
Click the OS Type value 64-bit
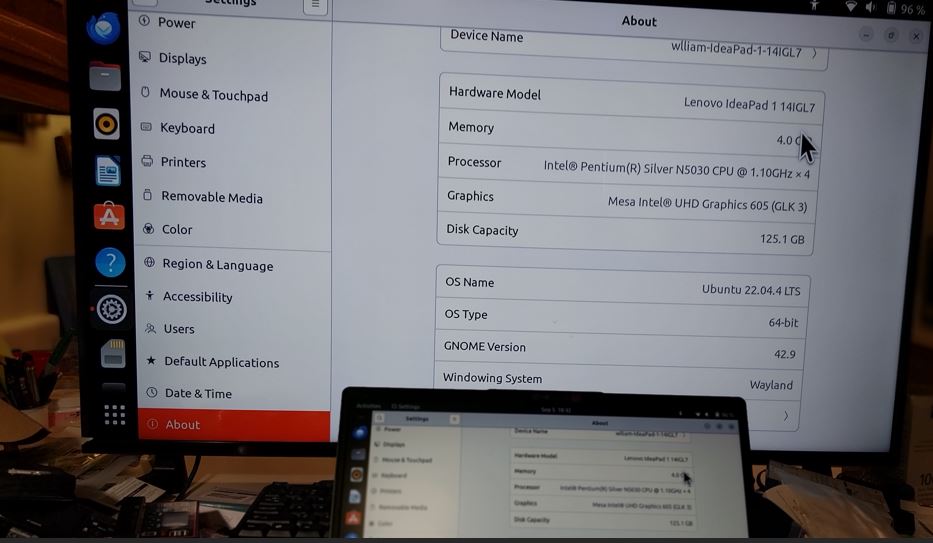point(783,322)
